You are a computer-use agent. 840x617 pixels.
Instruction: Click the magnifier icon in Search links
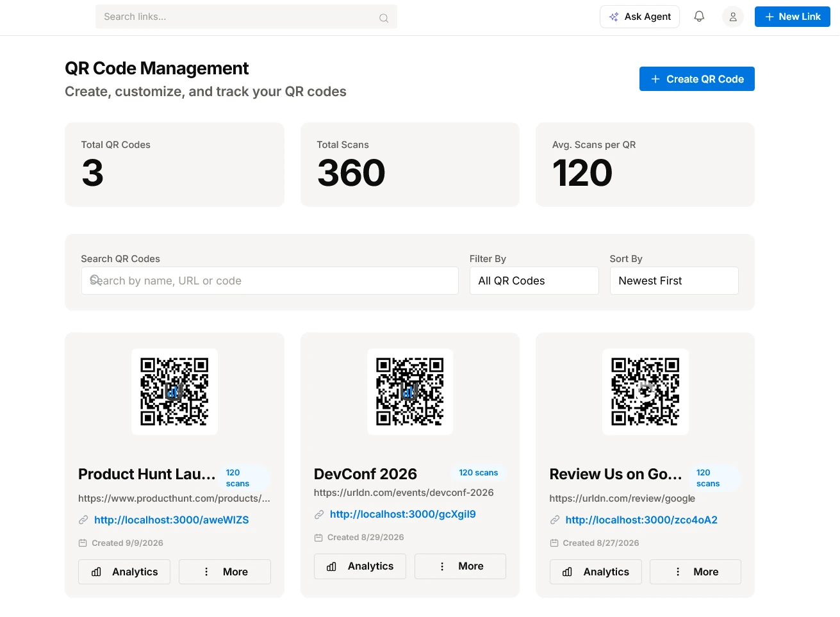coord(384,18)
